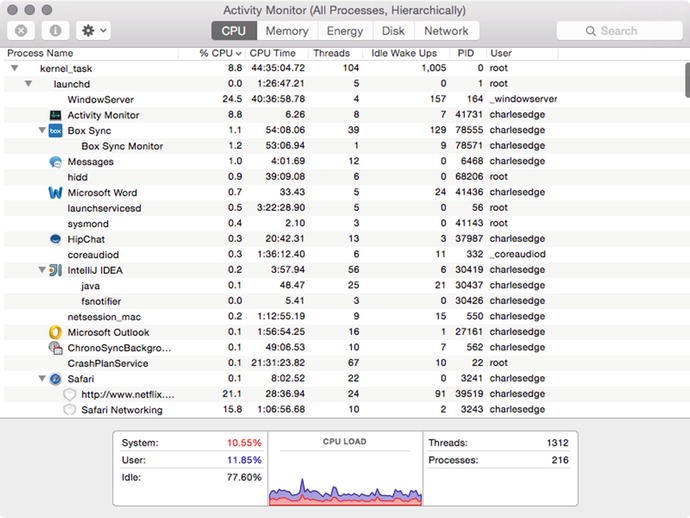Click the IntelliJ IDEA app icon

click(x=55, y=270)
